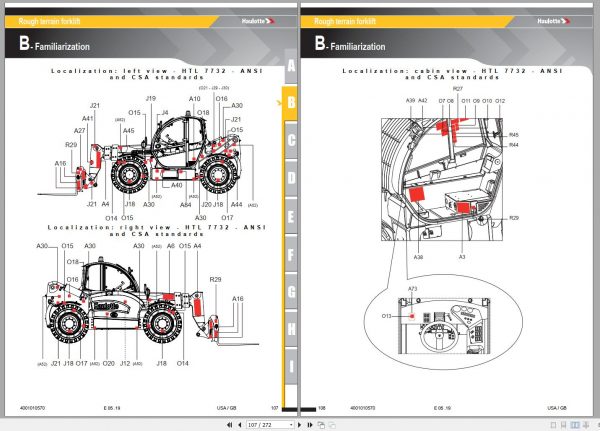Click the previous view icon beside last-page arrow
The width and height of the screenshot is (600, 431).
coord(321,425)
